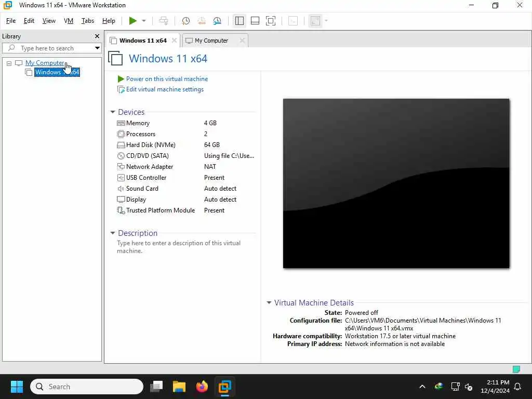Close the My Computer tab

coord(242,41)
